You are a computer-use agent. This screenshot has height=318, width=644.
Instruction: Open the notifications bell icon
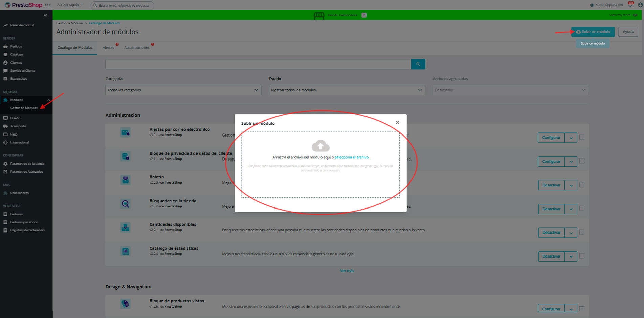click(630, 5)
